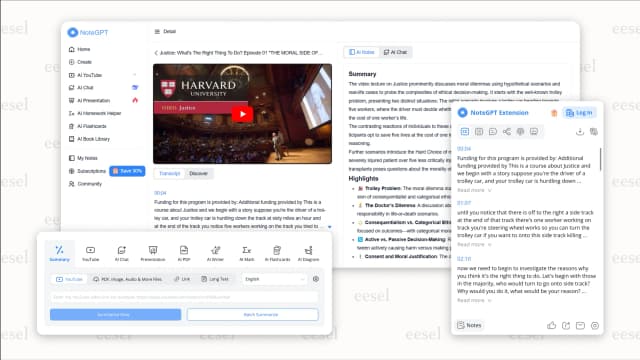
Task: Switch to the Discover tab below video
Action: [x=198, y=173]
